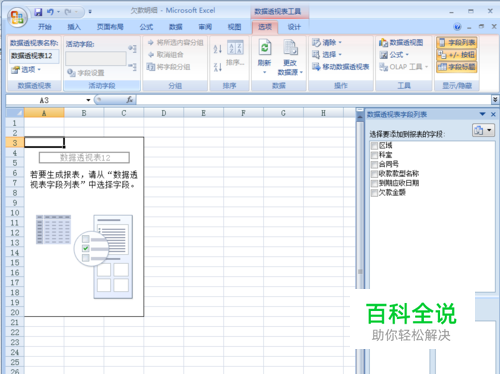Viewport: 500px width, 374px height.
Task: Open the field list pane menu arrow
Action: [482, 114]
